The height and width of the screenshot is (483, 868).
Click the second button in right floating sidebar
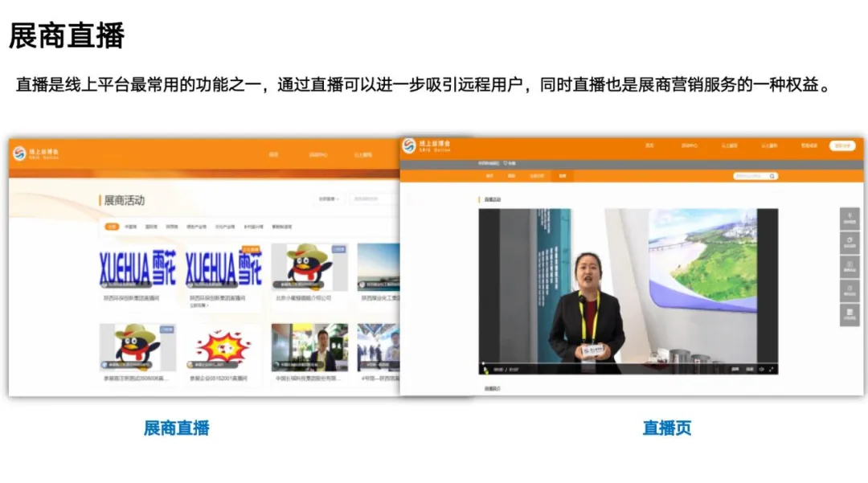[x=850, y=242]
